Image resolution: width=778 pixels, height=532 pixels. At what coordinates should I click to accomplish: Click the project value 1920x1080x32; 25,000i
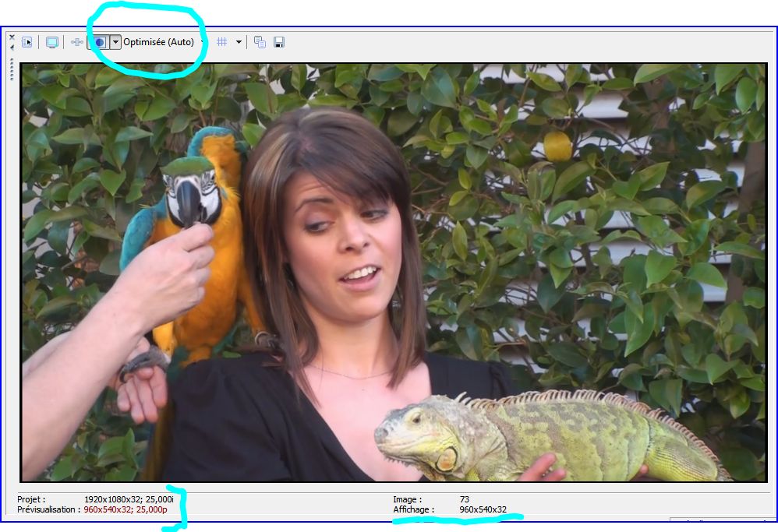click(129, 499)
